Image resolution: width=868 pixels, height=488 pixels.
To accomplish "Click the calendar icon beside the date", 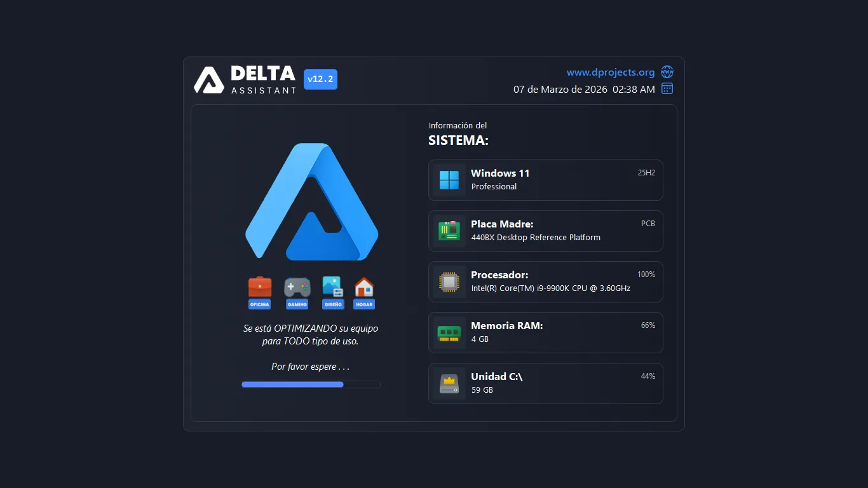I will coord(667,89).
